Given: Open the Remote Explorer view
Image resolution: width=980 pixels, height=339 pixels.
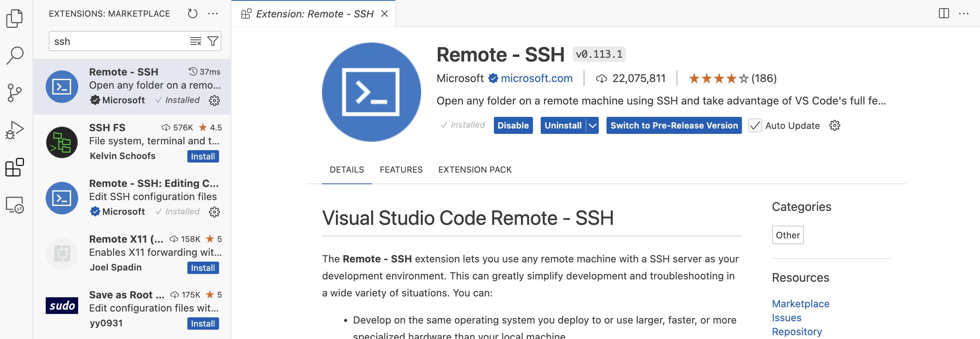Looking at the screenshot, I should (x=15, y=204).
